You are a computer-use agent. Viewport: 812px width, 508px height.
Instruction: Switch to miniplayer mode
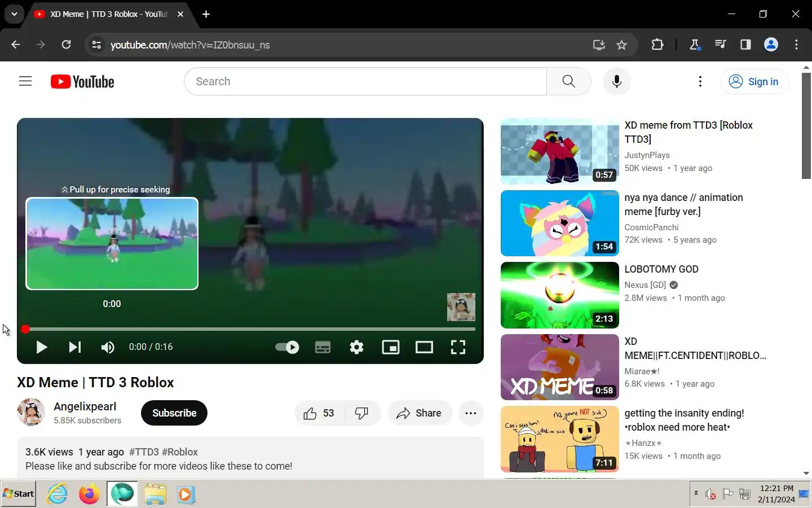click(x=390, y=347)
